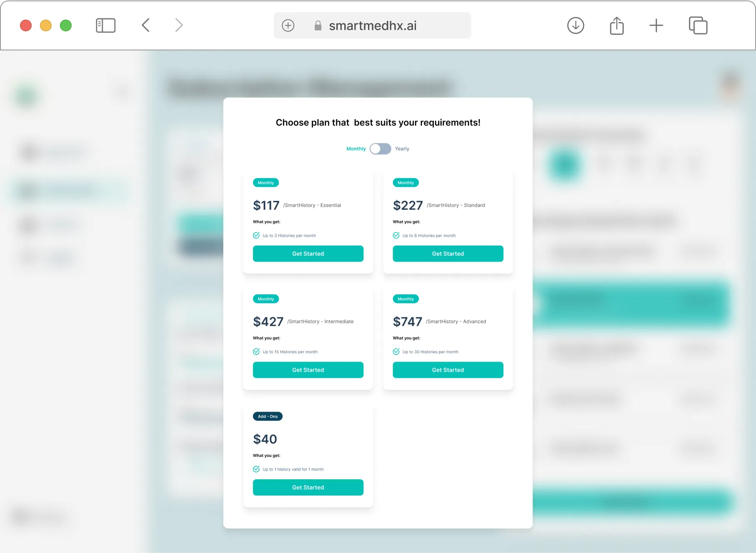The height and width of the screenshot is (553, 756).
Task: Select the Monthly billing label
Action: pos(356,149)
